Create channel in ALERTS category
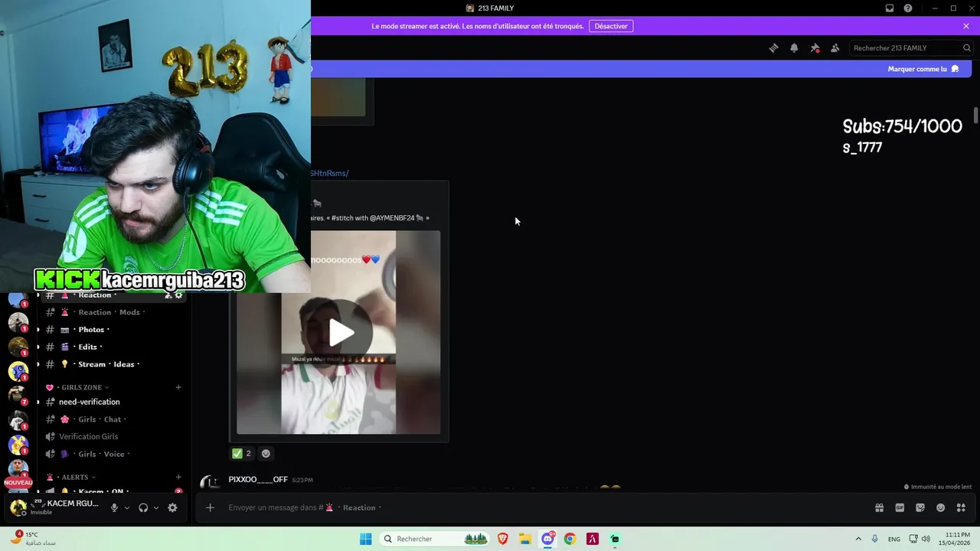The image size is (980, 551). (178, 477)
